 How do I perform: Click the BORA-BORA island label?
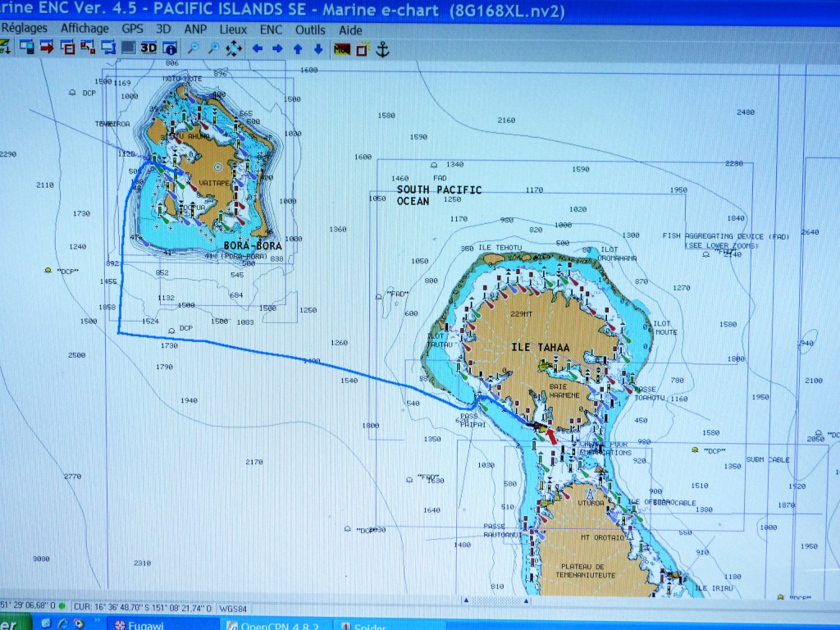(x=253, y=246)
